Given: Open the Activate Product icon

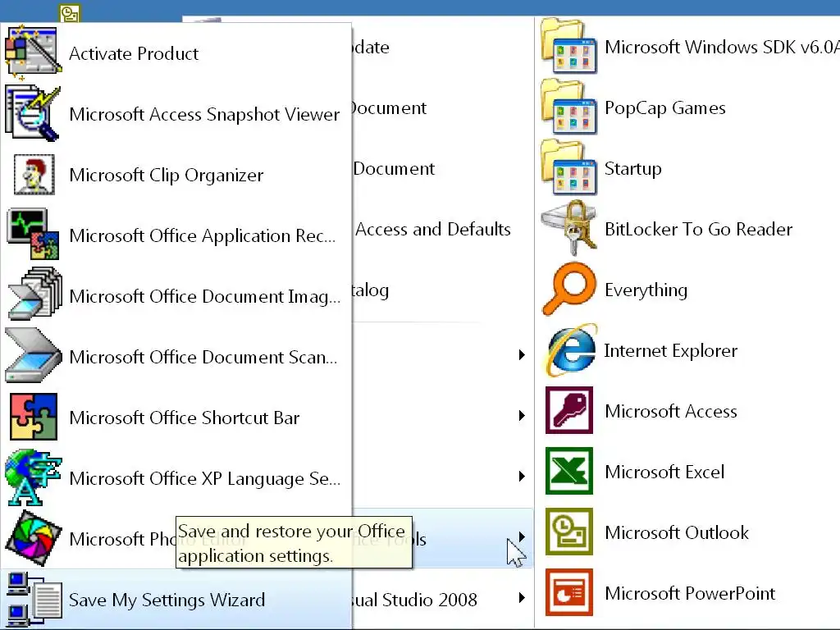Looking at the screenshot, I should tap(33, 52).
